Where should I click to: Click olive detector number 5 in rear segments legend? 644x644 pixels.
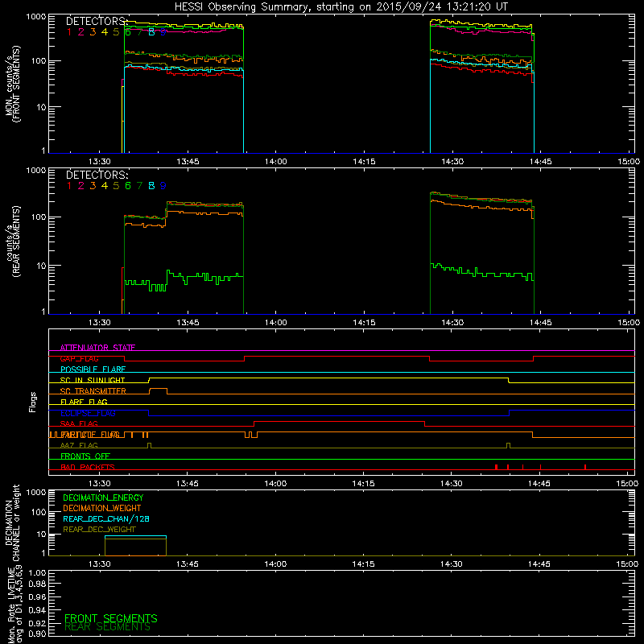[x=116, y=186]
